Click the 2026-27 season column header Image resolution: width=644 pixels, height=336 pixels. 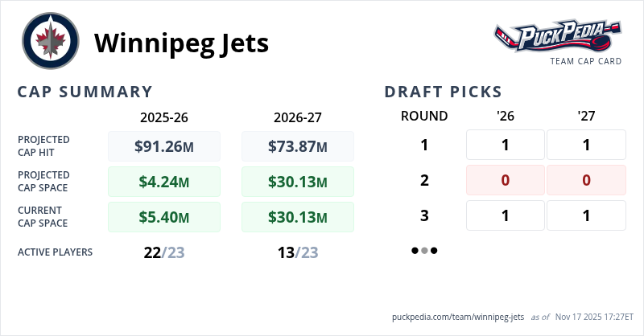click(x=297, y=117)
